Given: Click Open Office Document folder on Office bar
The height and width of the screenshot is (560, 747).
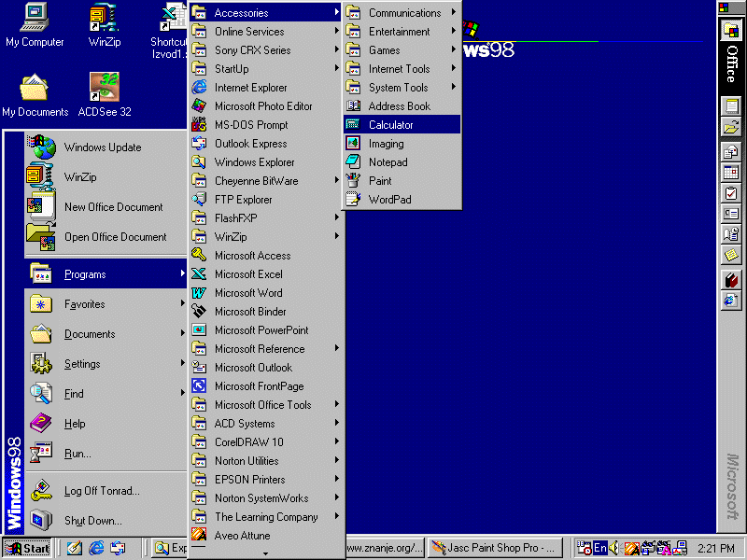Looking at the screenshot, I should tap(731, 127).
